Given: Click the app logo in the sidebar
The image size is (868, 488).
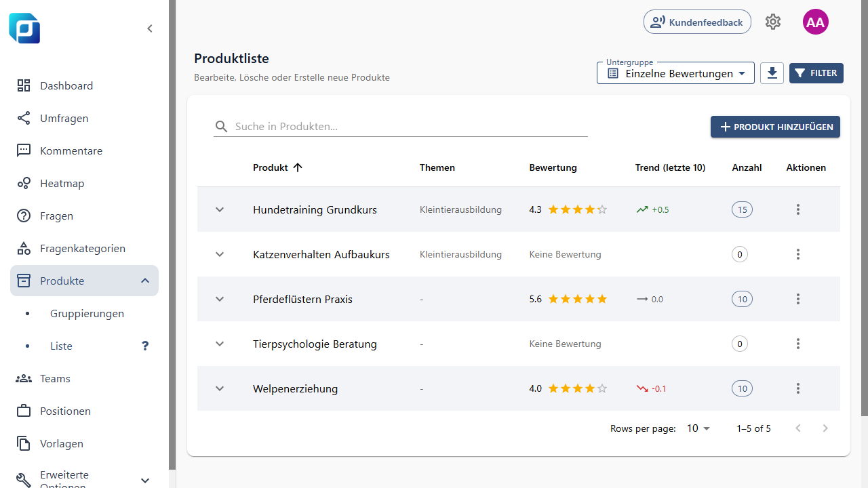Looking at the screenshot, I should point(24,28).
